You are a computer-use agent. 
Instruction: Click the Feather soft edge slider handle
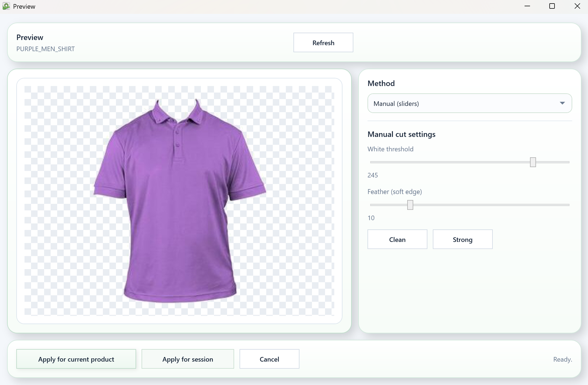tap(410, 205)
